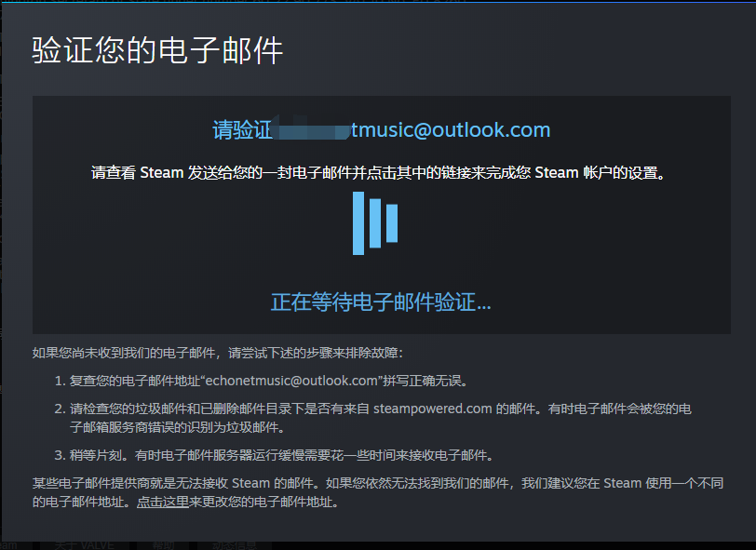Click step 3 text 稍等片刻
Image resolution: width=756 pixels, height=550 pixels.
281,455
